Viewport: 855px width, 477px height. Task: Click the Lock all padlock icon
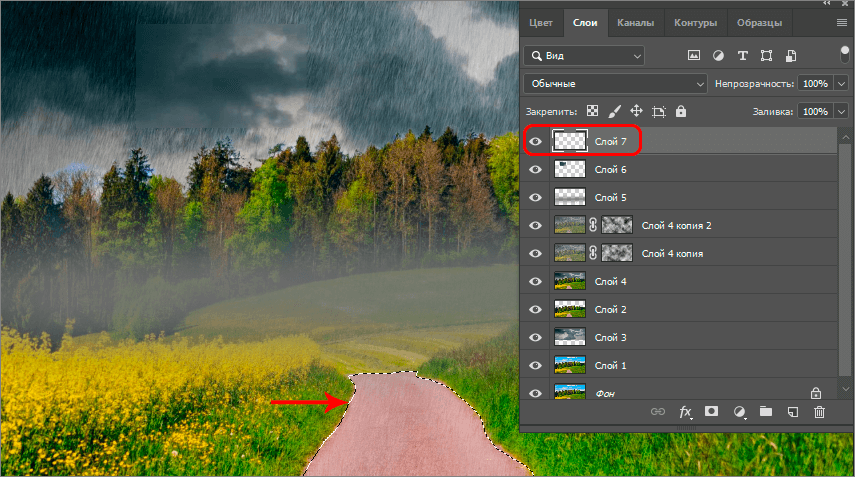681,111
